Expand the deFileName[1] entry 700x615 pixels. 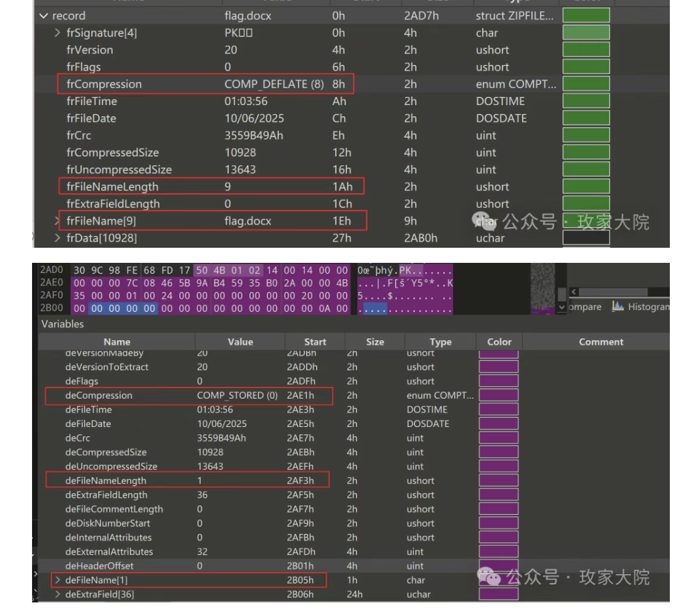(x=58, y=580)
